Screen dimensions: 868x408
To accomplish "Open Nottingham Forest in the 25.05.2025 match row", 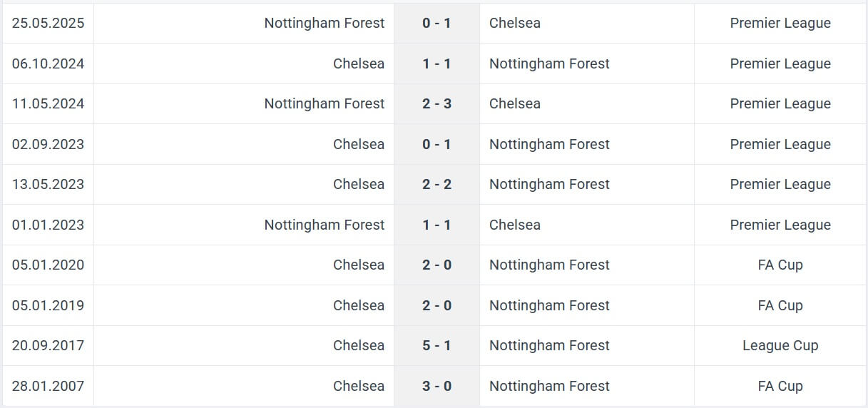I will [324, 23].
